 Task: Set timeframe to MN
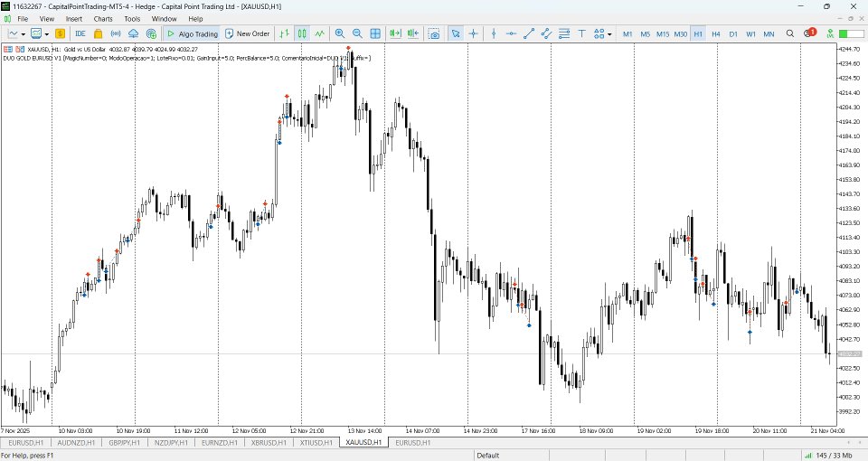point(769,33)
